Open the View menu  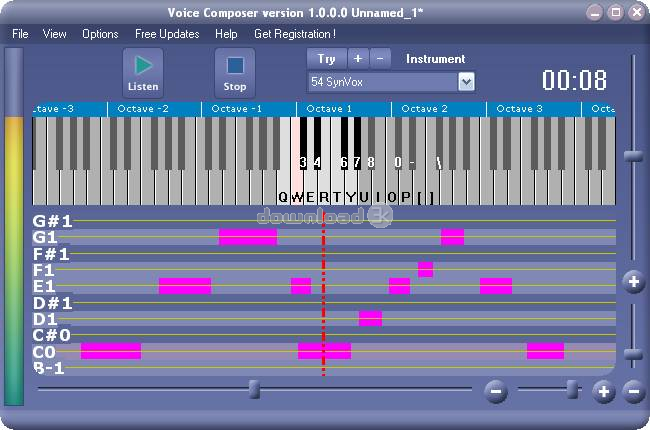(54, 34)
